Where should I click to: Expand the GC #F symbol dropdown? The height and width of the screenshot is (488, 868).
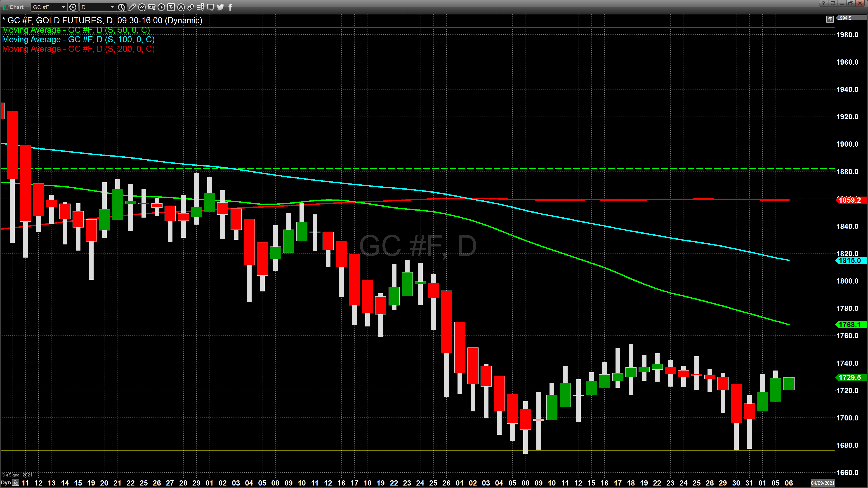[63, 7]
